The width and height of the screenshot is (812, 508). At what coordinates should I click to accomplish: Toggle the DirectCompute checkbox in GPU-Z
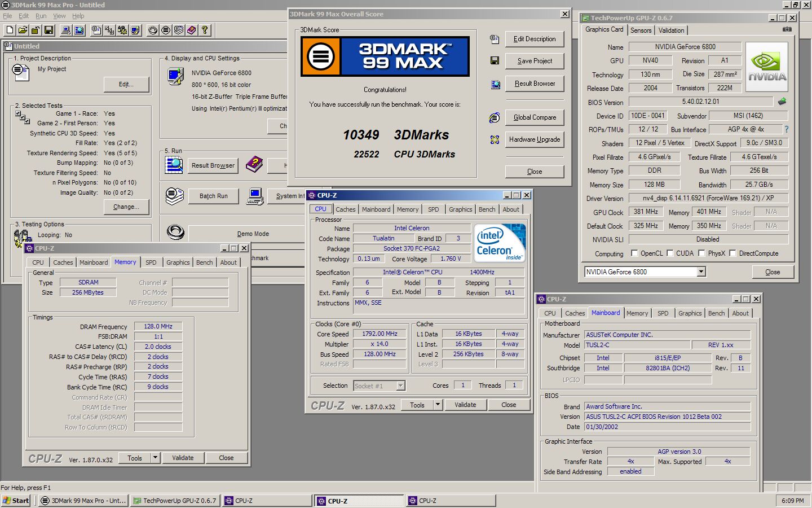pos(733,253)
